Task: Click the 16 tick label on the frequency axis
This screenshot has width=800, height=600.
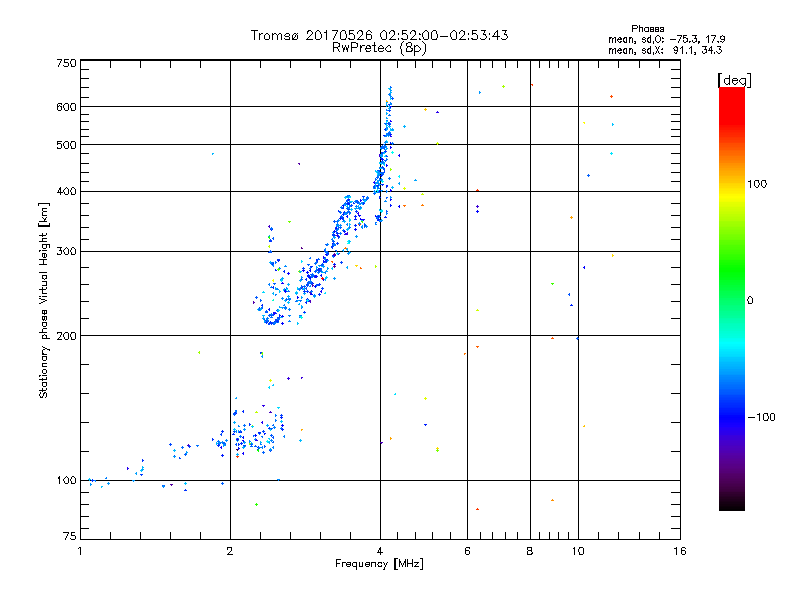Action: click(680, 551)
